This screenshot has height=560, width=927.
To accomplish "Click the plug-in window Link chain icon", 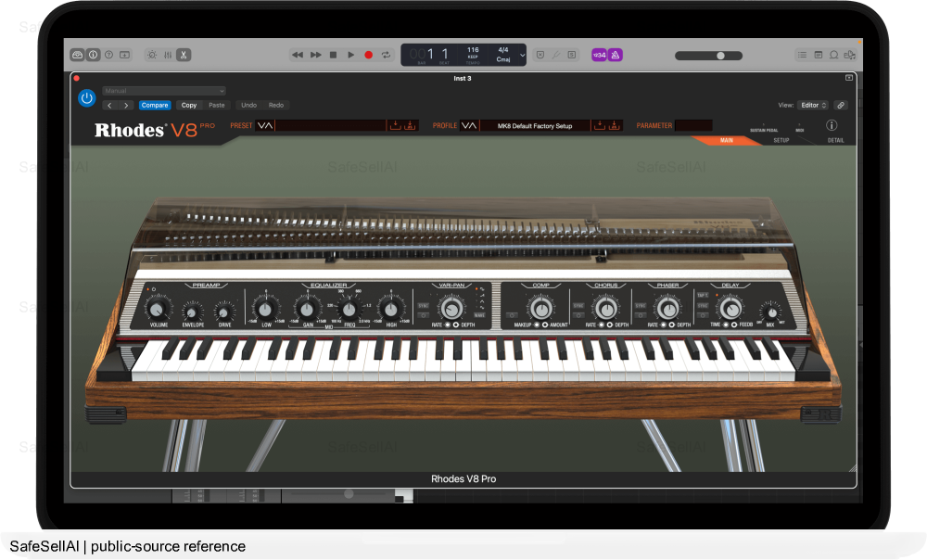I will click(x=841, y=106).
